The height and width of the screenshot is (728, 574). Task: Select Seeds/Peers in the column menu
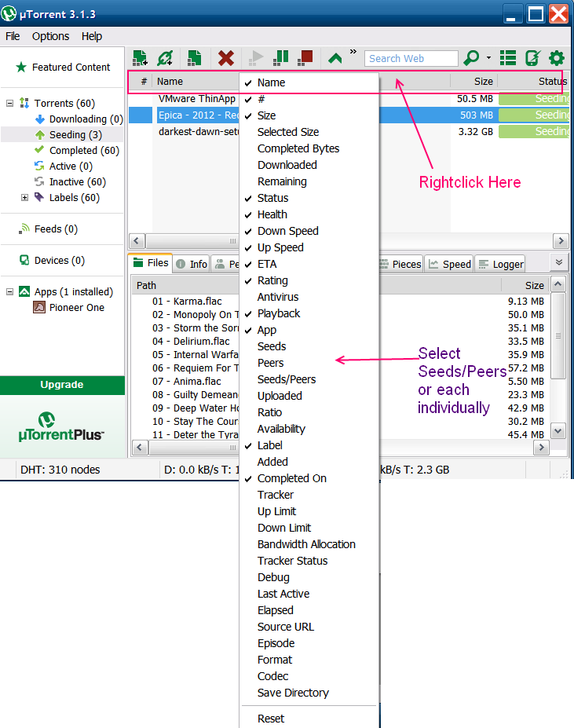tap(309, 379)
